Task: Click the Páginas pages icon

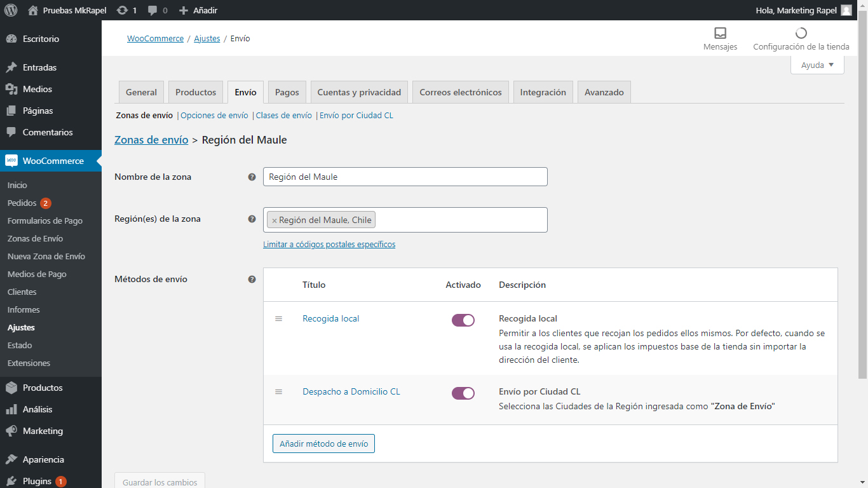Action: pyautogui.click(x=11, y=111)
